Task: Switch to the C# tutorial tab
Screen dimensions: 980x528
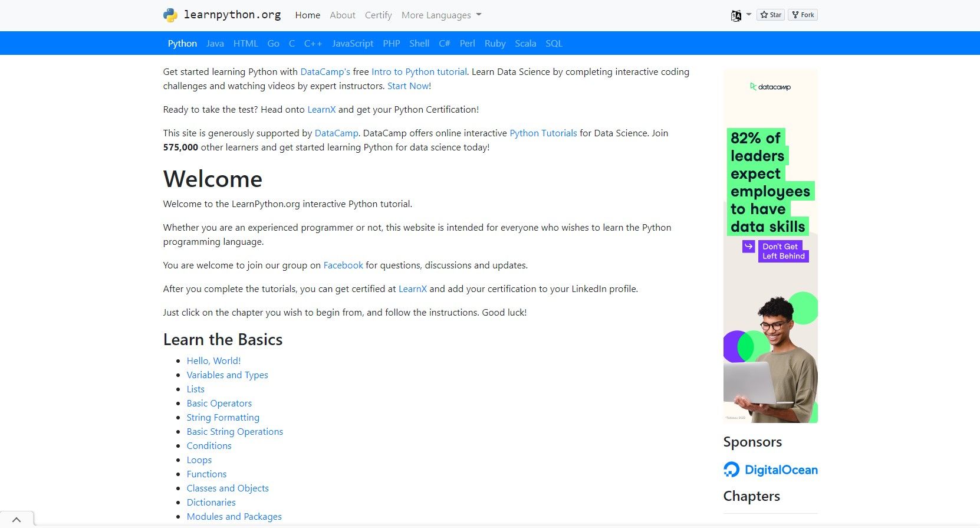Action: (x=445, y=44)
